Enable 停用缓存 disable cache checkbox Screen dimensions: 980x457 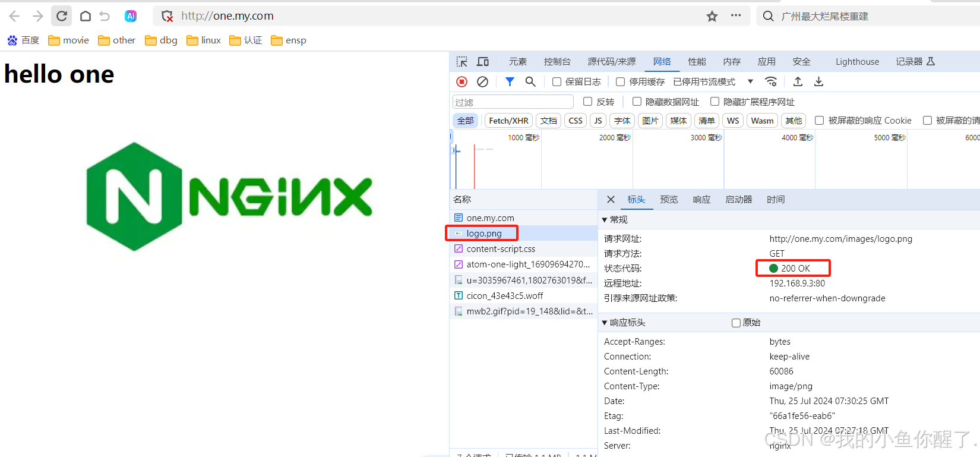click(x=620, y=81)
